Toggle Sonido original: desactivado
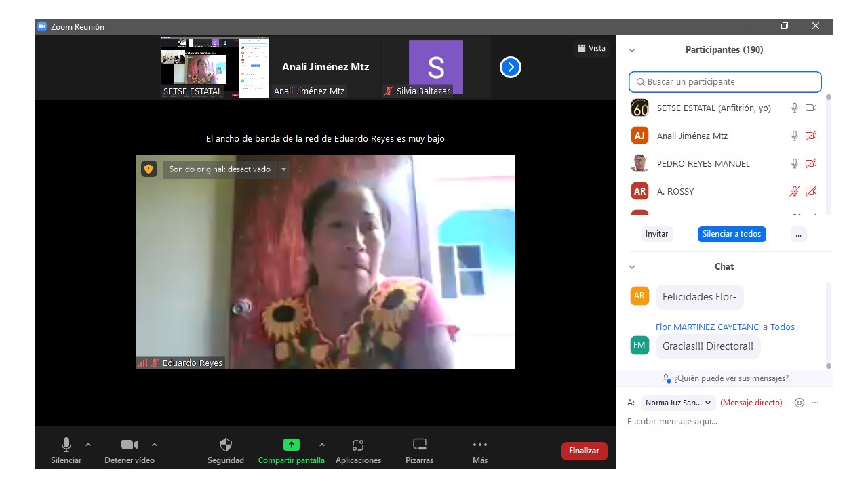The image size is (868, 488). pos(220,169)
